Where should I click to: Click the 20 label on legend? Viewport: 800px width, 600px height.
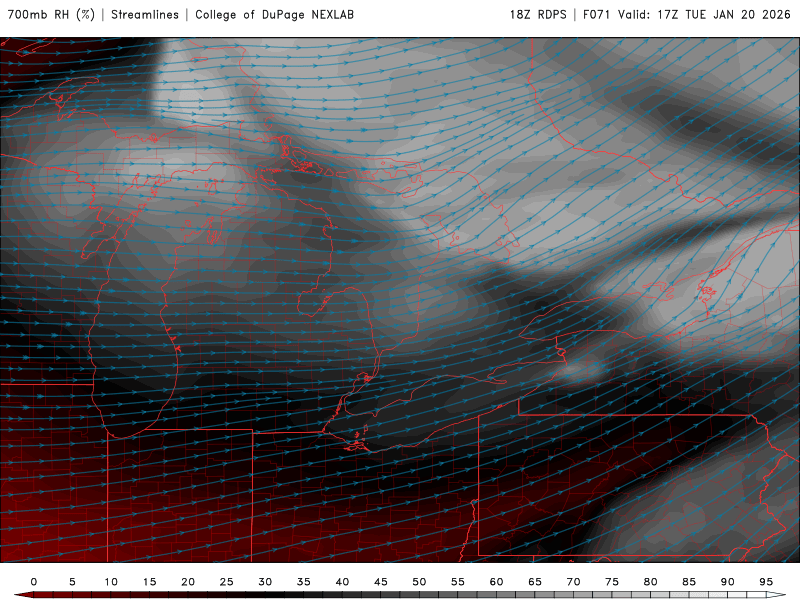tap(188, 582)
